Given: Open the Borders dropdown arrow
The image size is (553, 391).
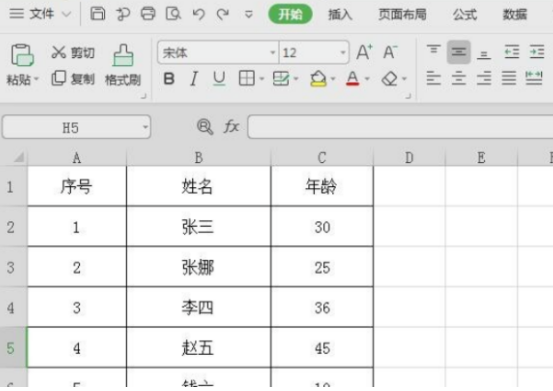Looking at the screenshot, I should point(261,79).
